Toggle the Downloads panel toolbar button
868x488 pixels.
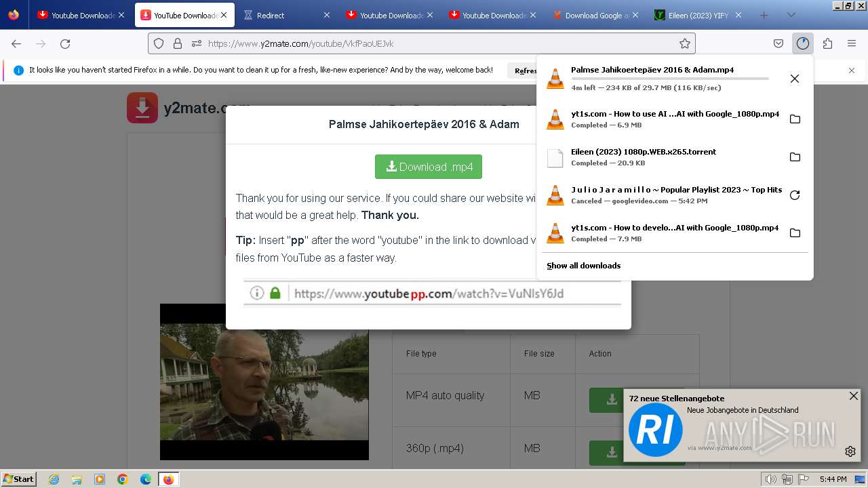803,43
